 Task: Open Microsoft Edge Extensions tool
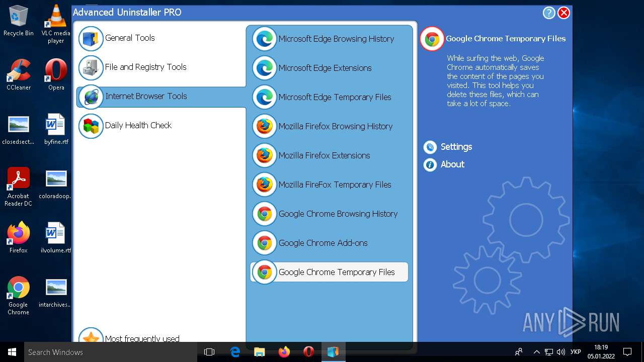[x=325, y=68]
